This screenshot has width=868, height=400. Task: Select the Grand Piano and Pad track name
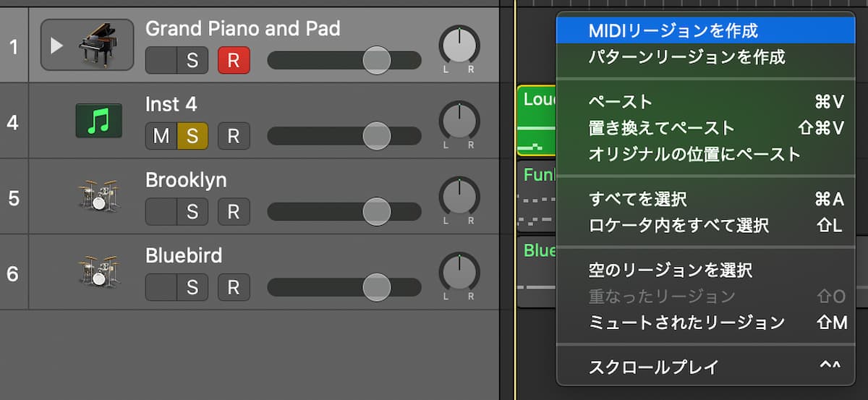tap(242, 28)
